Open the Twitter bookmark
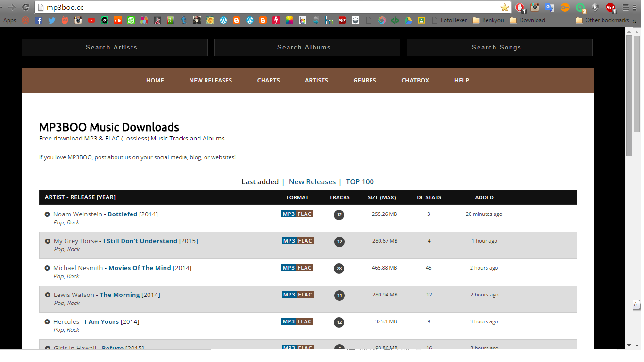The image size is (644, 362). coord(52,20)
